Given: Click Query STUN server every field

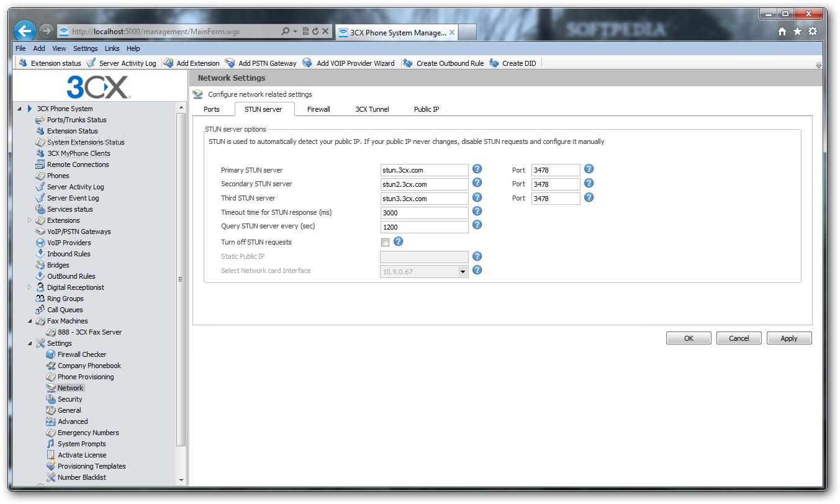Looking at the screenshot, I should (x=424, y=227).
